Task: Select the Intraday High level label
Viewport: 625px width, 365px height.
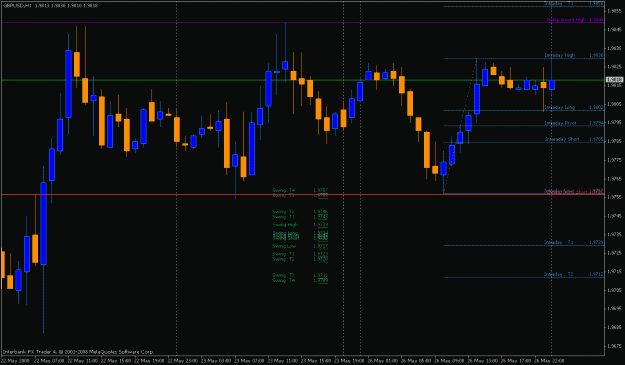Action: pyautogui.click(x=560, y=55)
